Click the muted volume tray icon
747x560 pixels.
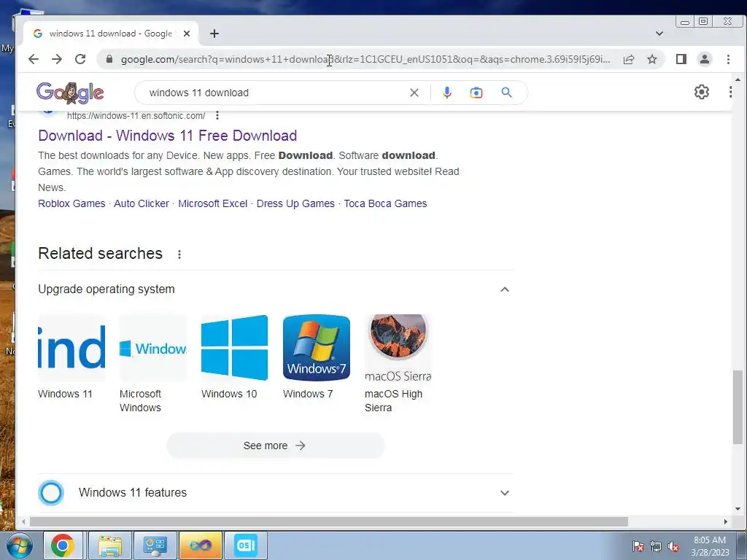(673, 547)
